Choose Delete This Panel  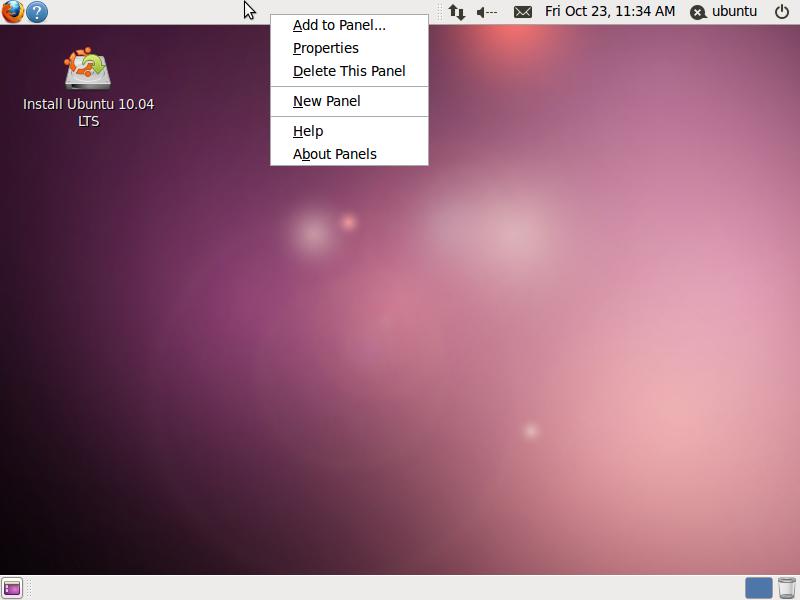(x=349, y=71)
